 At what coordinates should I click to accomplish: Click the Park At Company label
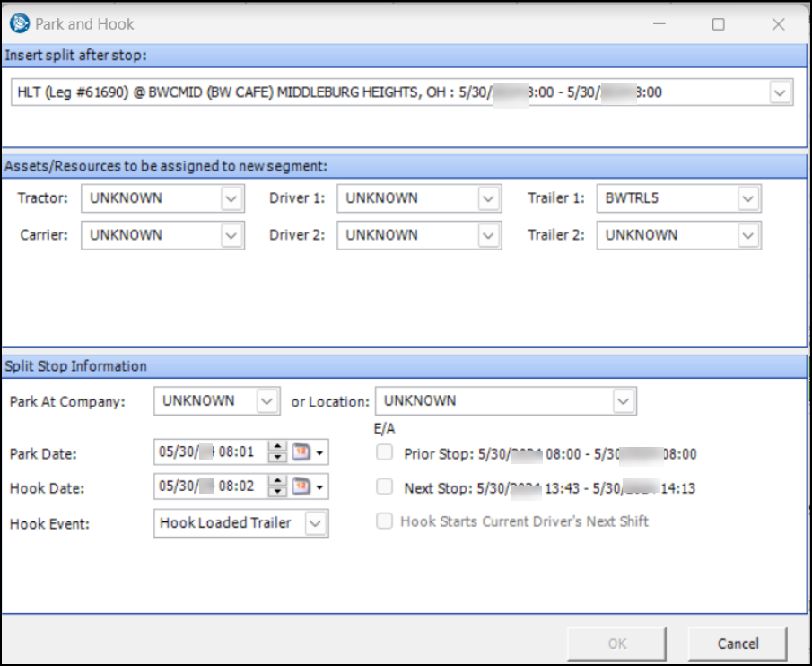[67, 402]
